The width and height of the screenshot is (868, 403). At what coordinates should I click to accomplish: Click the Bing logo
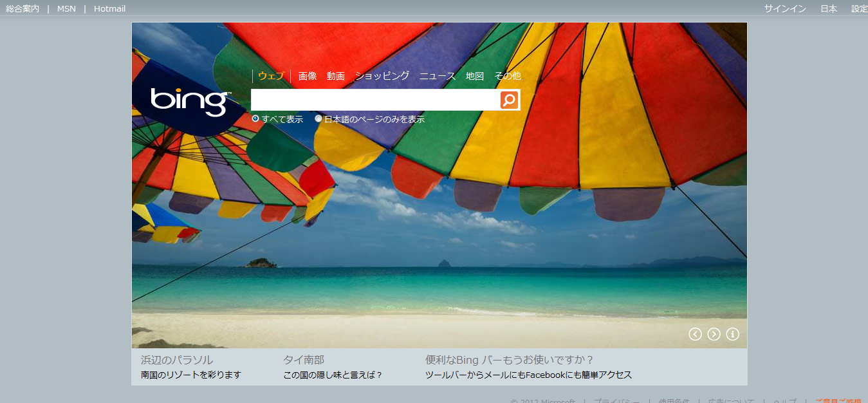point(190,102)
